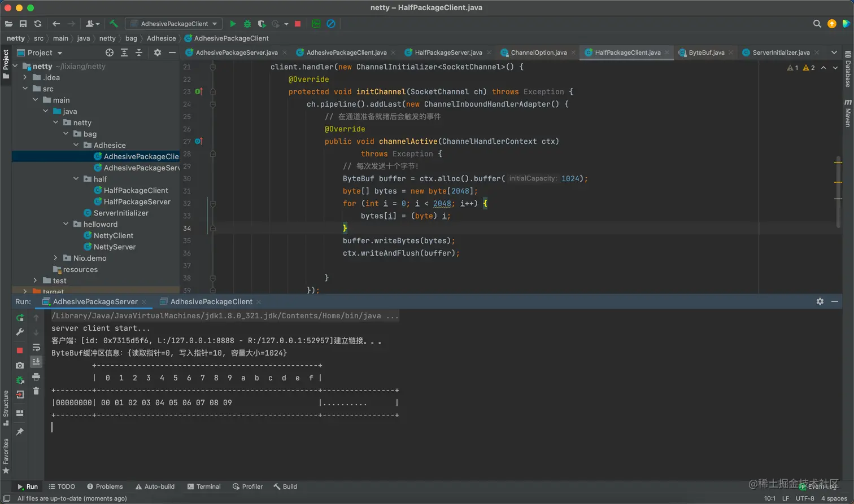Screen dimensions: 854x504
Task: Click the blue circle-slash toolbar icon
Action: (331, 24)
